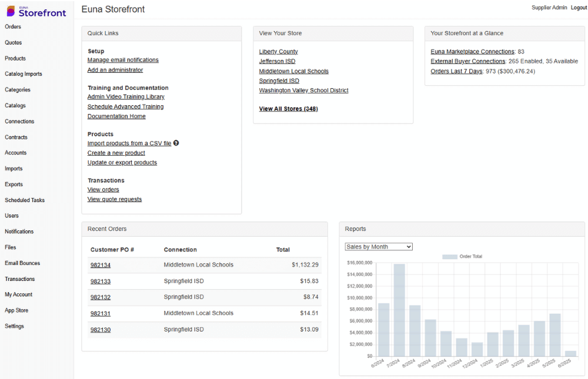Click the 7/2024 bar in sales chart
The image size is (588, 379).
point(399,310)
